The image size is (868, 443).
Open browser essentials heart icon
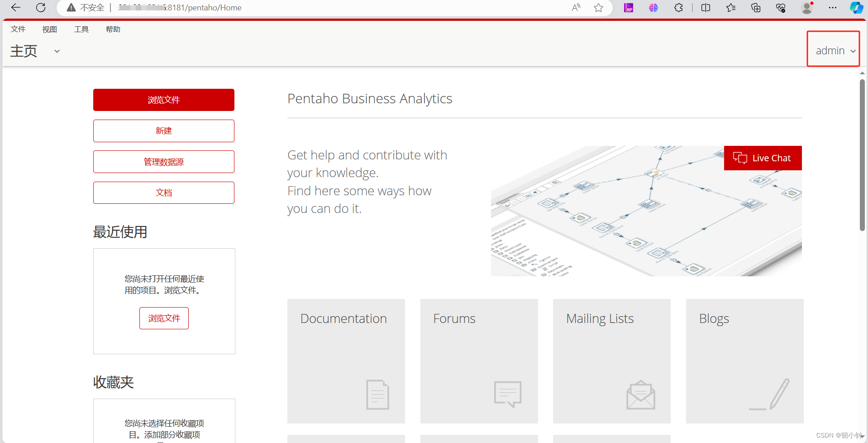[x=780, y=8]
